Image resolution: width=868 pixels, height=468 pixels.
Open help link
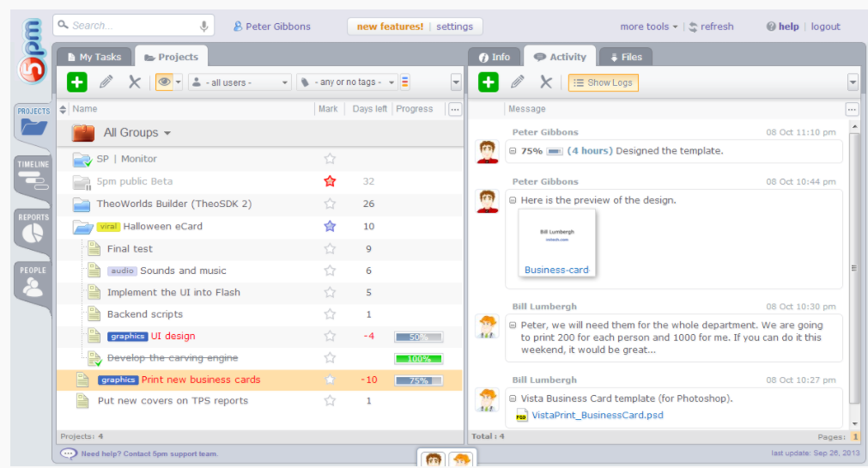pos(783,27)
